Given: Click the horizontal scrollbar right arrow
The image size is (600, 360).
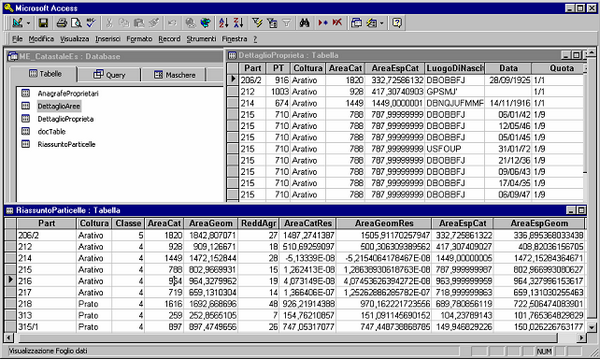Looking at the screenshot, I should pyautogui.click(x=581, y=338).
